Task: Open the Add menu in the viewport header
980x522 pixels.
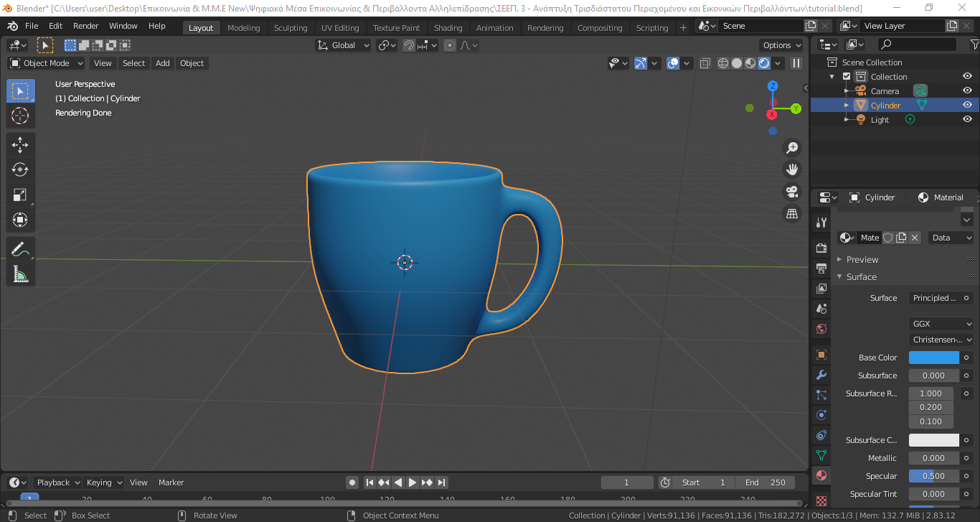Action: (163, 63)
